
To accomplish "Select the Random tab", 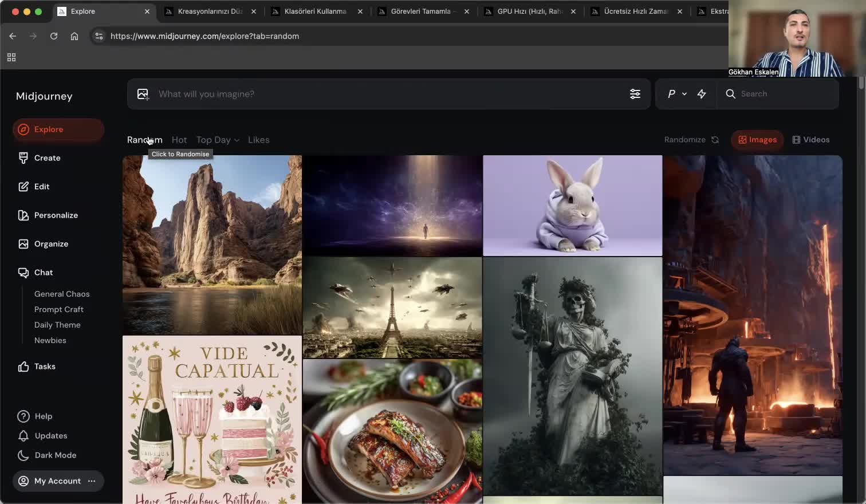I will pos(145,140).
